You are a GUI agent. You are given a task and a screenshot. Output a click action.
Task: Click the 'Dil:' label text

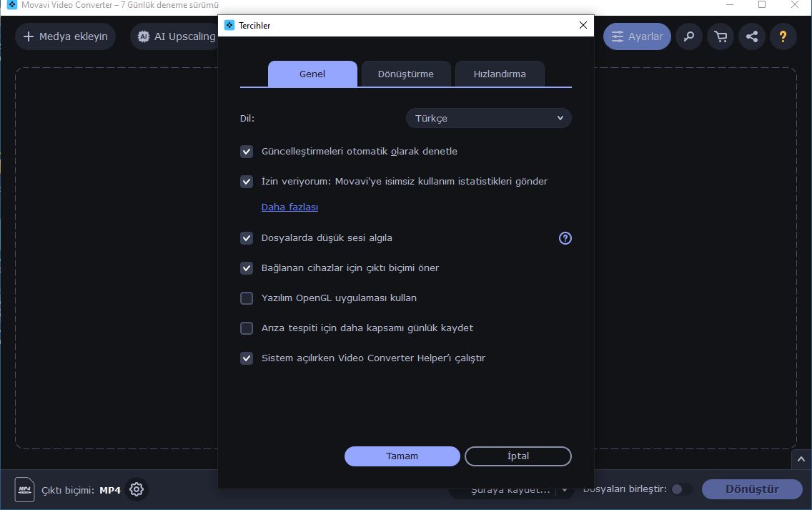click(247, 118)
